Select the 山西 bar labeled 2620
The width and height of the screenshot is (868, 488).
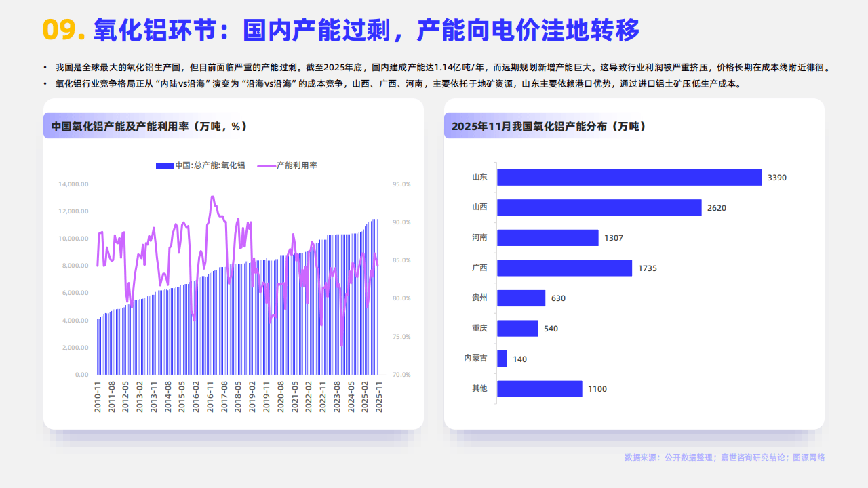click(x=599, y=207)
